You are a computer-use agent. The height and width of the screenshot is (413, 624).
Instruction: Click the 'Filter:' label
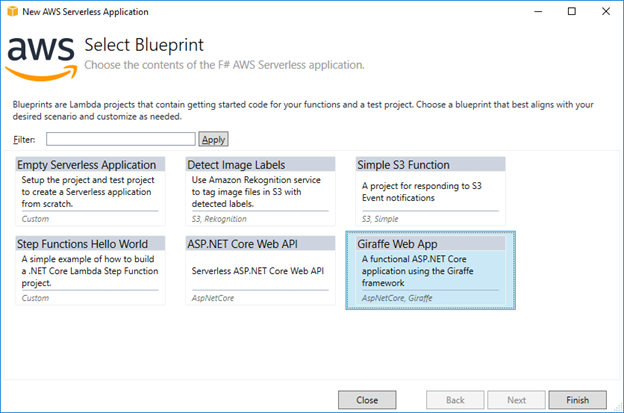coord(24,140)
